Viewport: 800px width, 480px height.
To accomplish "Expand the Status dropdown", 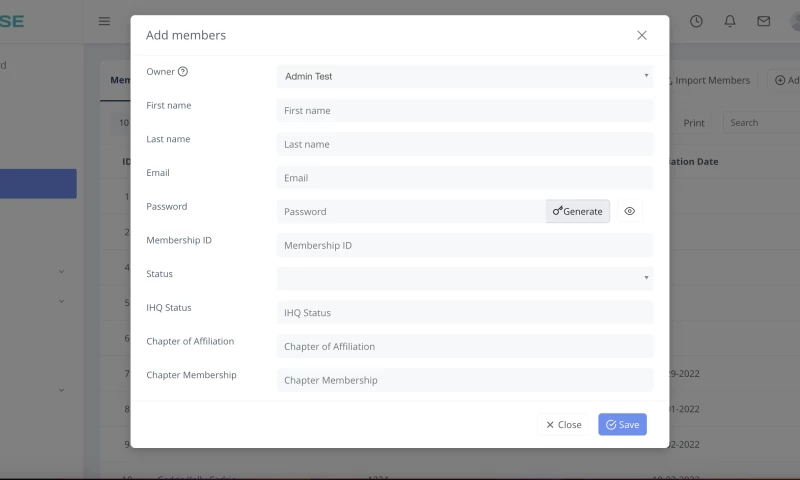I will click(465, 279).
